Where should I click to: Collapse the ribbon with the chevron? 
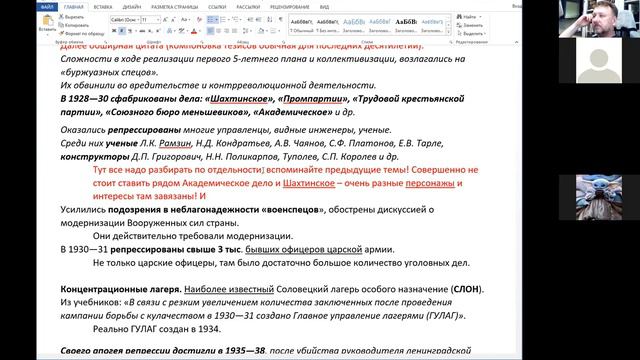pos(516,42)
